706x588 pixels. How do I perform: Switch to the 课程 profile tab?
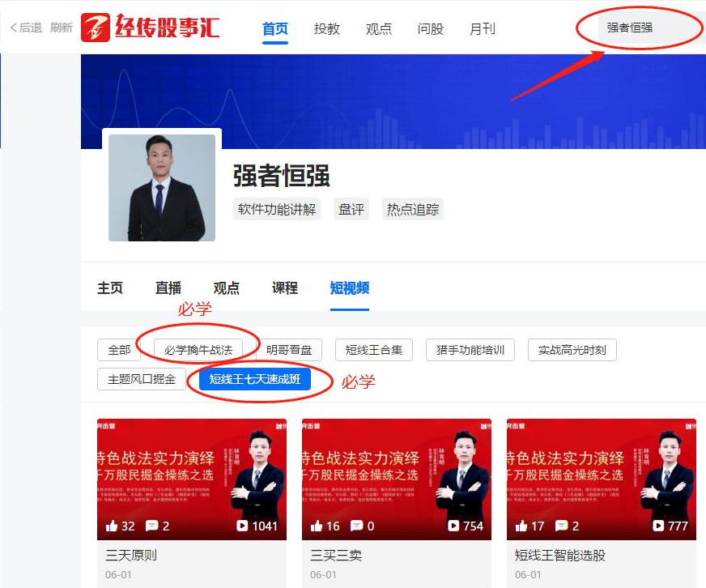point(284,288)
